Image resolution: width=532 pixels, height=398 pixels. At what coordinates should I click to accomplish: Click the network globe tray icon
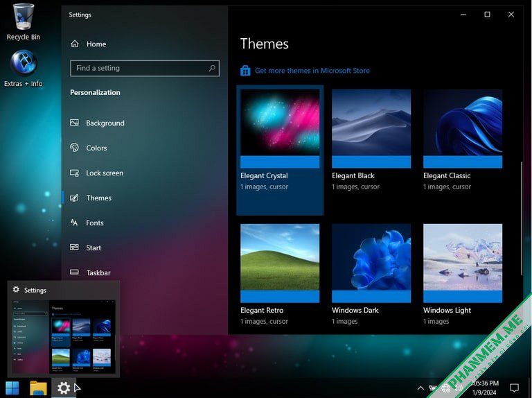(445, 388)
